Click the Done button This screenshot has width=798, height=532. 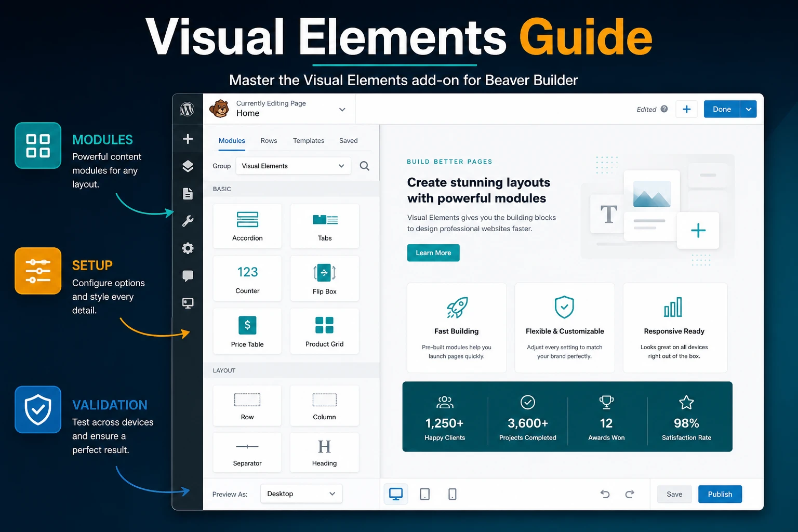coord(722,109)
